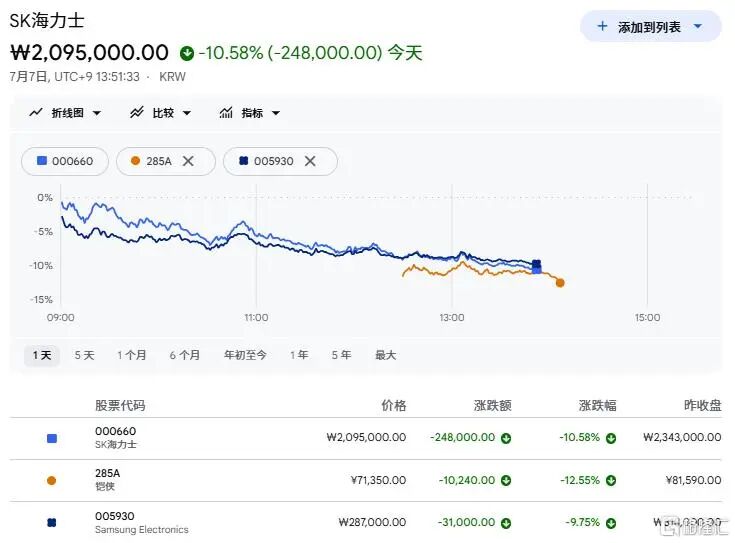Click dark blue 005930 endpoint marker on chart

(537, 264)
